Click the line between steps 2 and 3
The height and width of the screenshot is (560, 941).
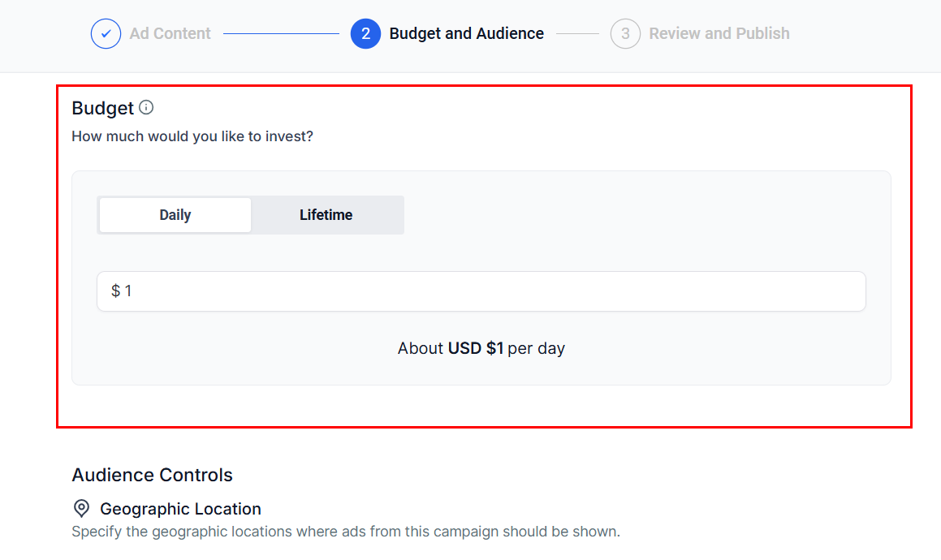577,34
